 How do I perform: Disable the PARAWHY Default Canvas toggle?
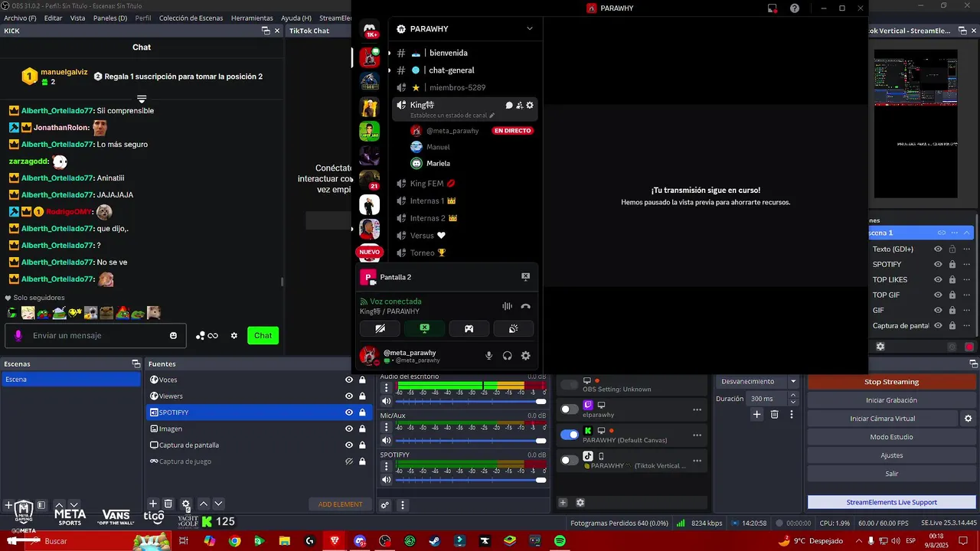coord(570,435)
